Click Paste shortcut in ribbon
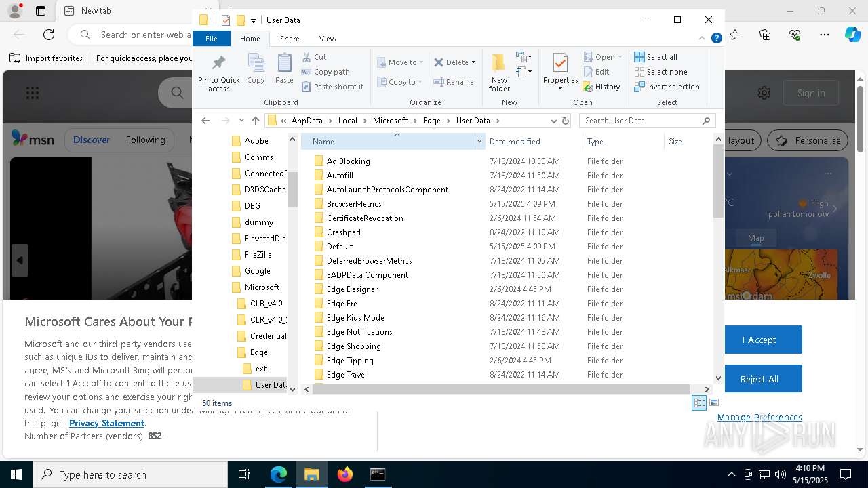868x488 pixels. 332,87
